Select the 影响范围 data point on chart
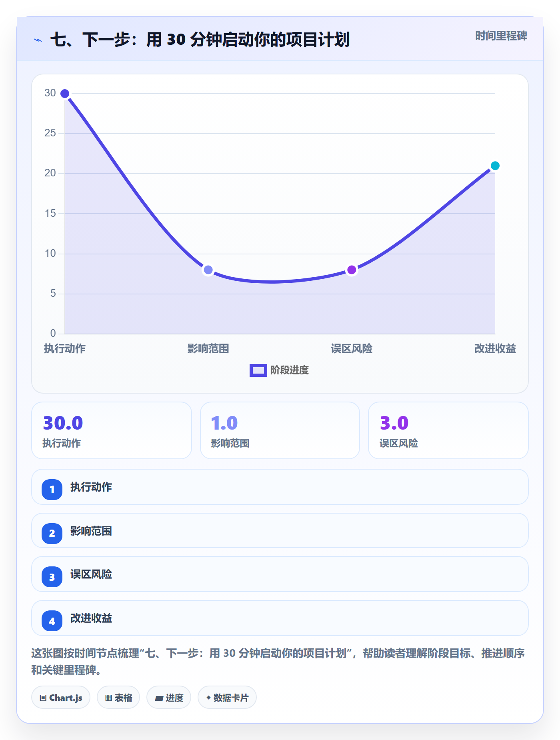This screenshot has height=740, width=560. pyautogui.click(x=208, y=270)
